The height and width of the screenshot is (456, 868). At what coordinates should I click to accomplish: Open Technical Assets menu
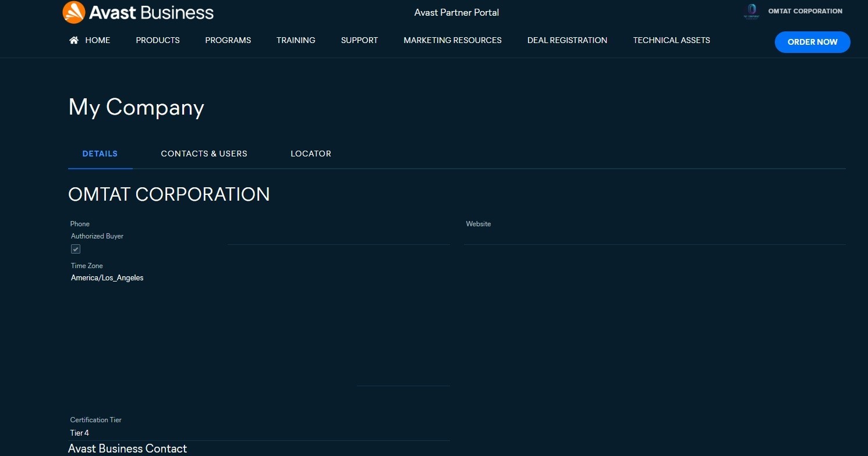[x=671, y=40]
